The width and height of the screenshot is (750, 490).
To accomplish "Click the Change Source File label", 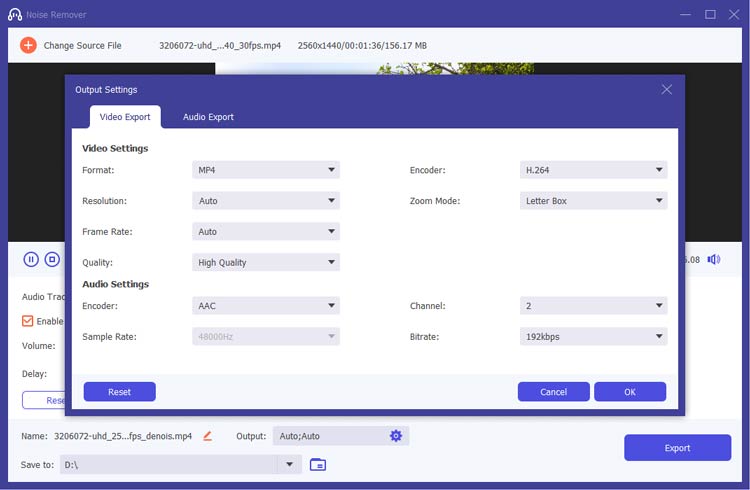I will pyautogui.click(x=82, y=45).
